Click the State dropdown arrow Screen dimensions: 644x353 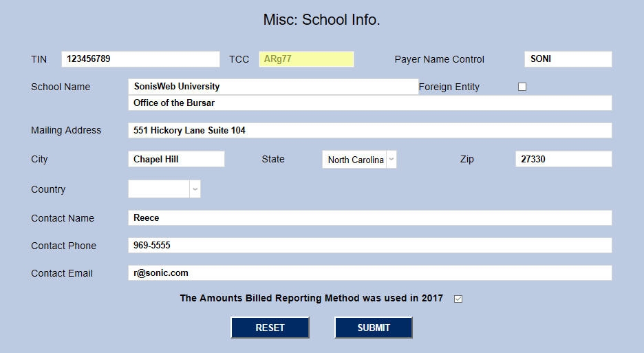[391, 160]
